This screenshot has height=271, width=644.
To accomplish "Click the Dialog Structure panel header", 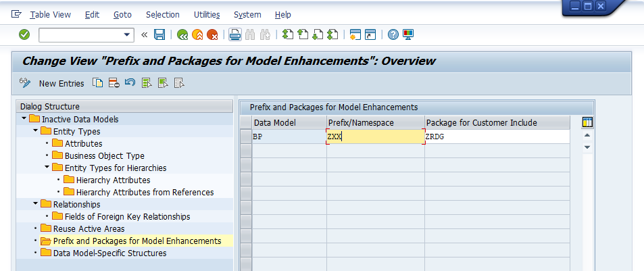I will tap(124, 106).
